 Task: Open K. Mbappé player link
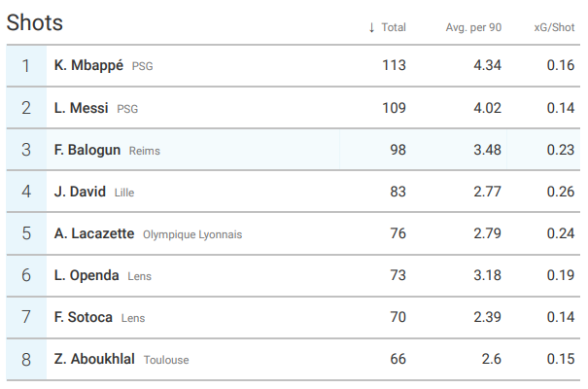(x=90, y=66)
